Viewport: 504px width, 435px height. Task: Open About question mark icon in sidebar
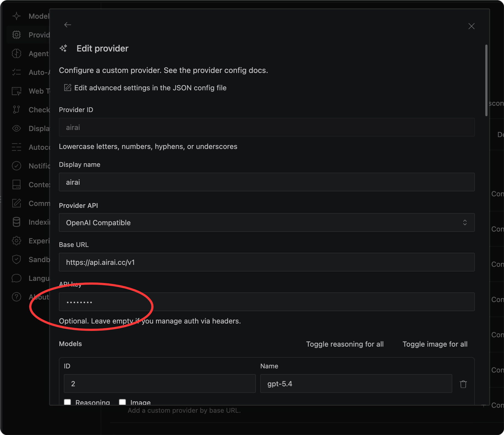pos(17,297)
